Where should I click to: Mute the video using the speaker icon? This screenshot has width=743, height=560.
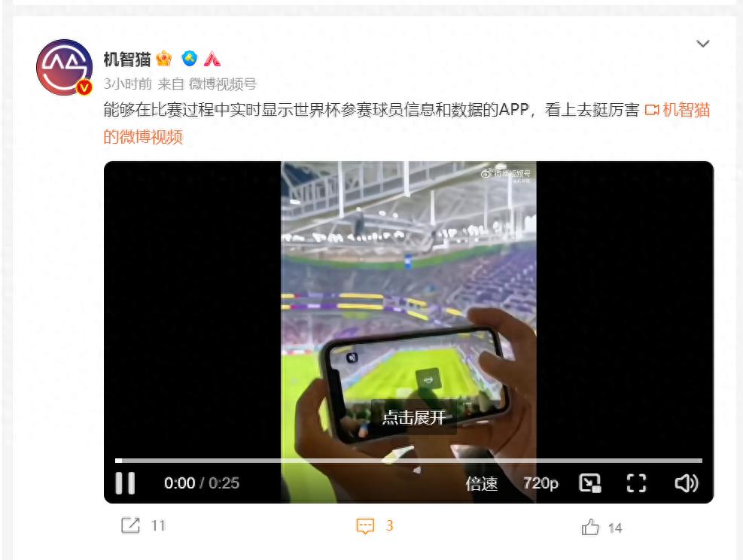(686, 483)
